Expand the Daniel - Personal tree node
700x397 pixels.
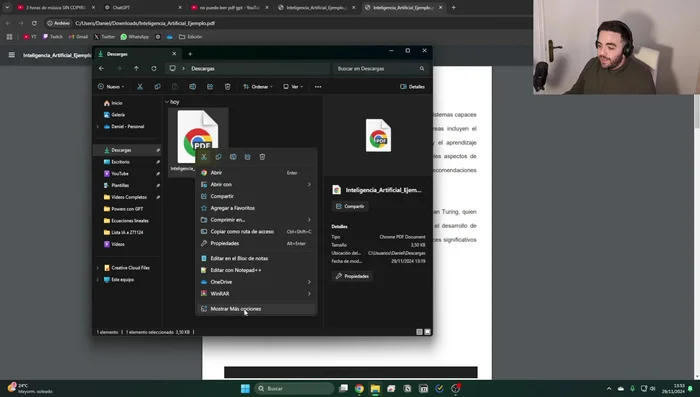(98, 126)
